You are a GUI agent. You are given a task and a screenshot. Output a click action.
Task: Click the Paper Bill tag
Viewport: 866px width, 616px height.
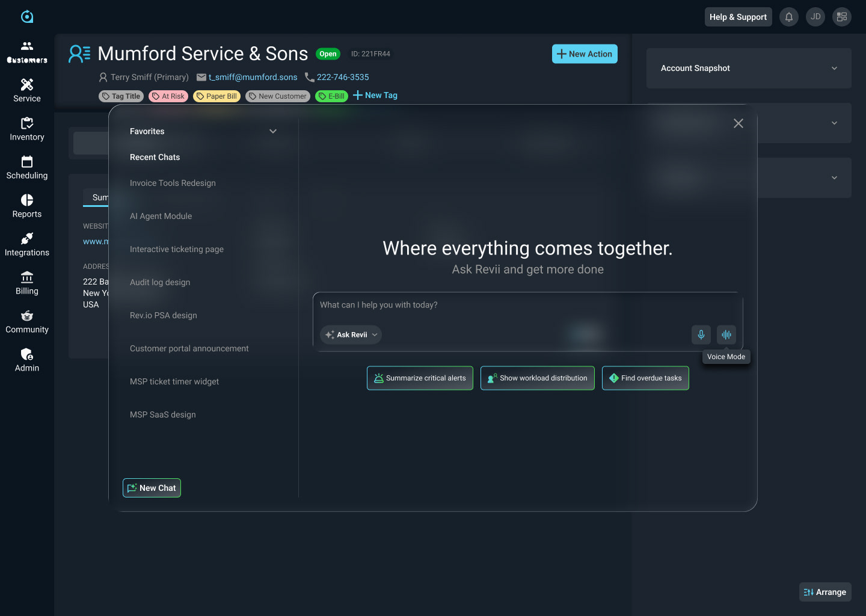(x=216, y=96)
